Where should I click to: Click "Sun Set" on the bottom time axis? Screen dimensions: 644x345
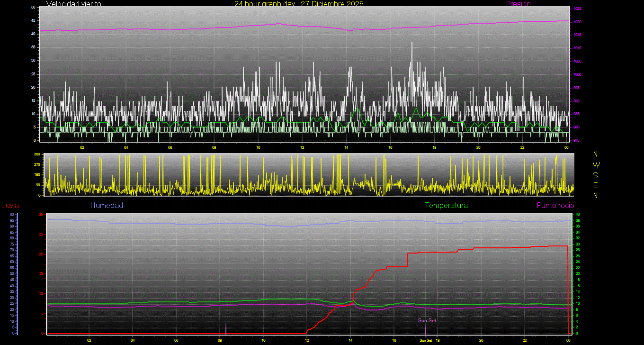pos(426,340)
